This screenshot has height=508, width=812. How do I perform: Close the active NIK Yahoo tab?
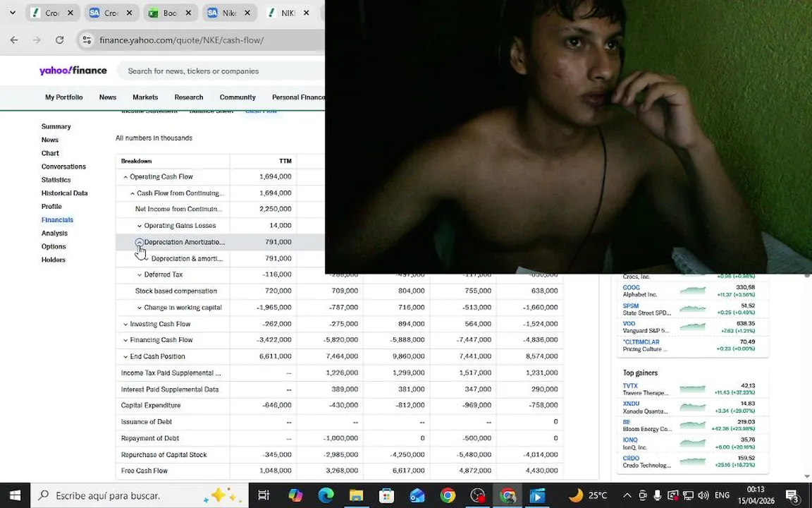[x=306, y=13]
